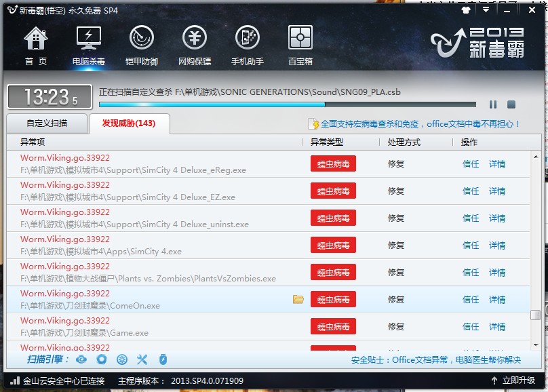Open folder icon for ComeOn.exe row
The height and width of the screenshot is (392, 548).
298,299
